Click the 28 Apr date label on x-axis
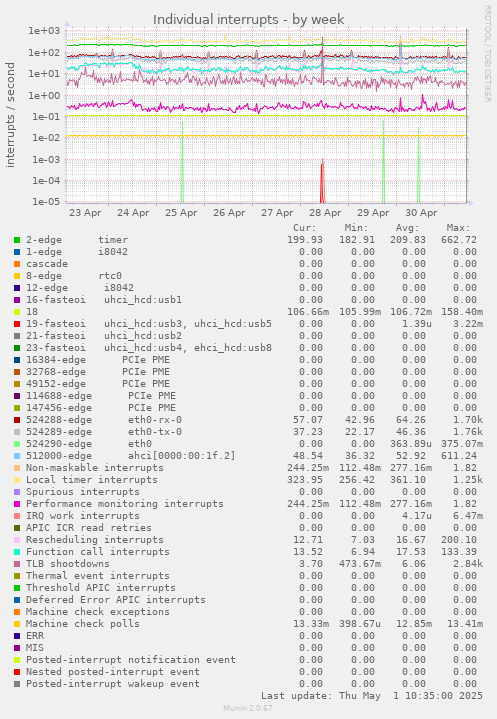The image size is (497, 719). tap(325, 213)
